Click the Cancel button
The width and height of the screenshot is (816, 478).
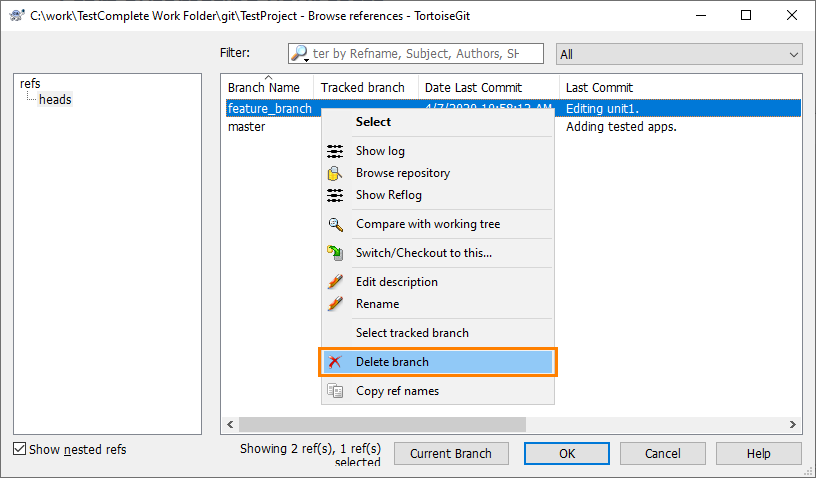click(x=662, y=453)
